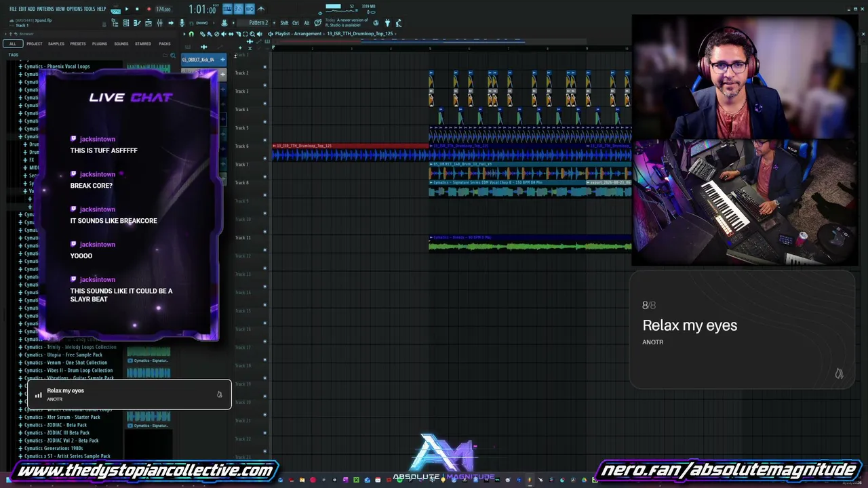The image size is (868, 488).
Task: Click the red 13_ISR_TTH_Drumloop_Top_125 clip on Track 6
Action: pos(350,152)
